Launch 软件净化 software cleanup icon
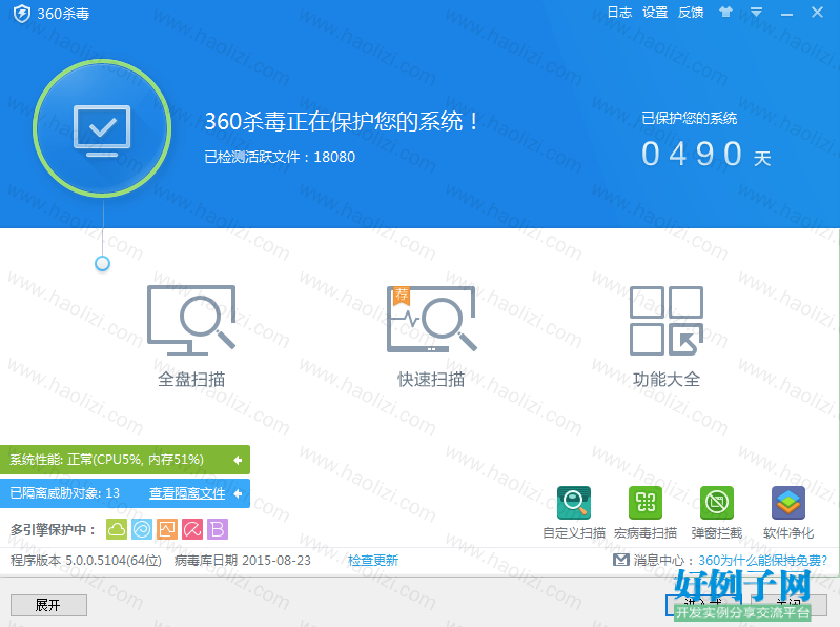 pyautogui.click(x=788, y=503)
